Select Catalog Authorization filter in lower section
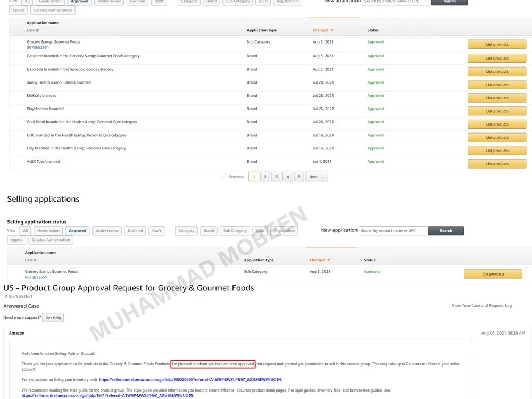Screen dimensions: 532x399 coord(51,240)
